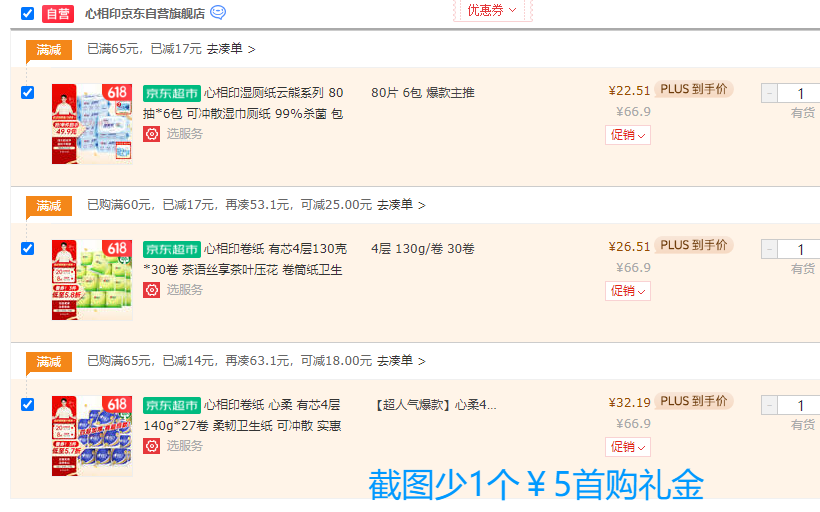Click 去凑单 link after 已减17元 已满65元
The height and width of the screenshot is (512, 820).
(231, 49)
